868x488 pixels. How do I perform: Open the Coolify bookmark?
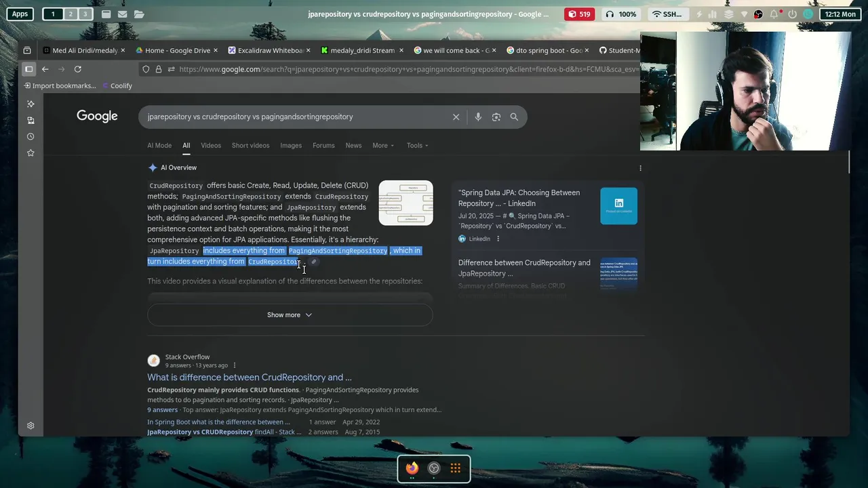point(116,85)
